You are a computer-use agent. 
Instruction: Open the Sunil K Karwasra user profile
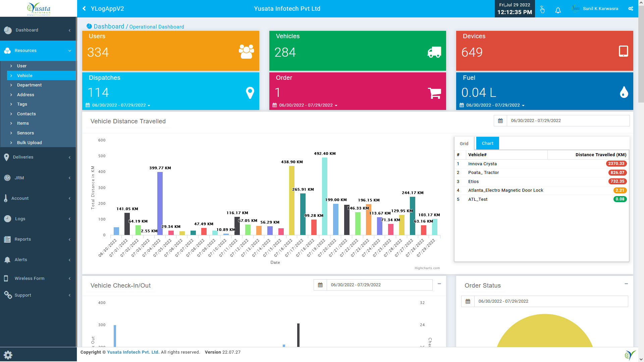pos(594,9)
